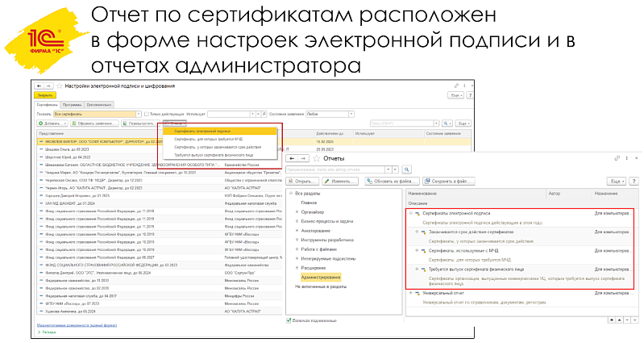Add Отчеты window to favorites star

[x=316, y=158]
